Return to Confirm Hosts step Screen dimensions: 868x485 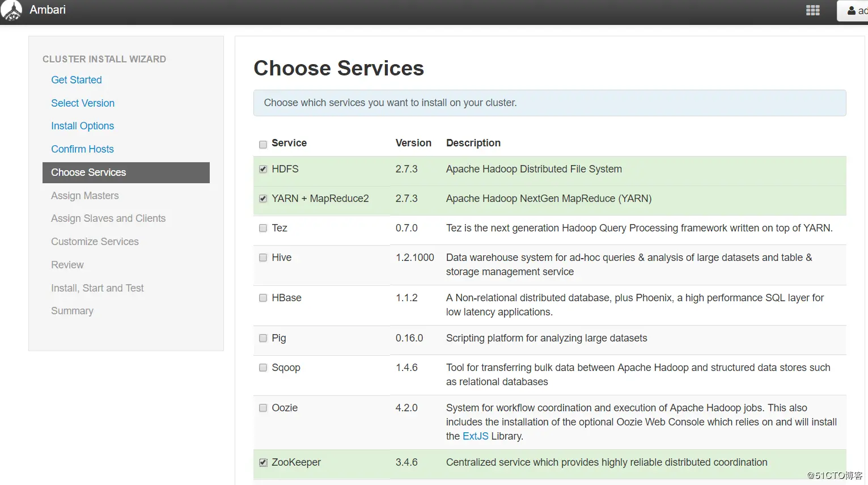tap(82, 149)
